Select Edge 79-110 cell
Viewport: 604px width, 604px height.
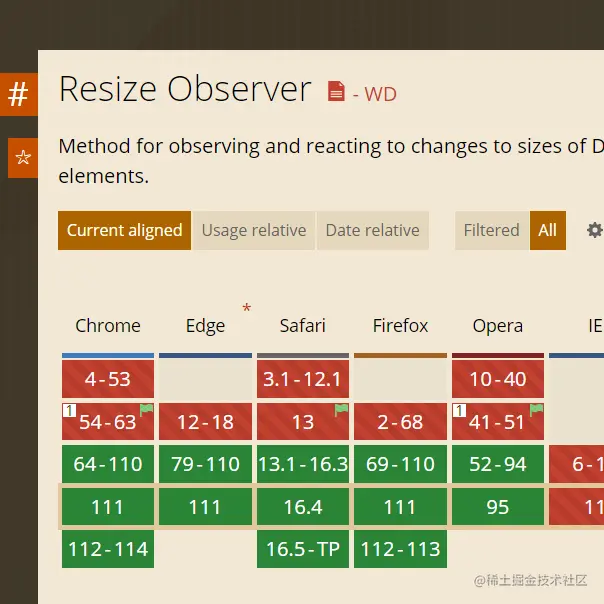tap(205, 464)
